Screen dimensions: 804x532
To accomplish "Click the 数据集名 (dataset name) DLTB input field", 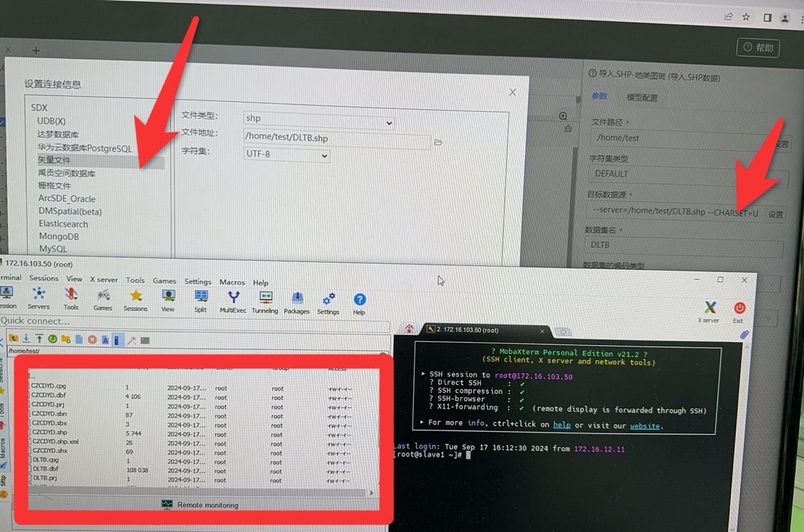I will coord(685,246).
